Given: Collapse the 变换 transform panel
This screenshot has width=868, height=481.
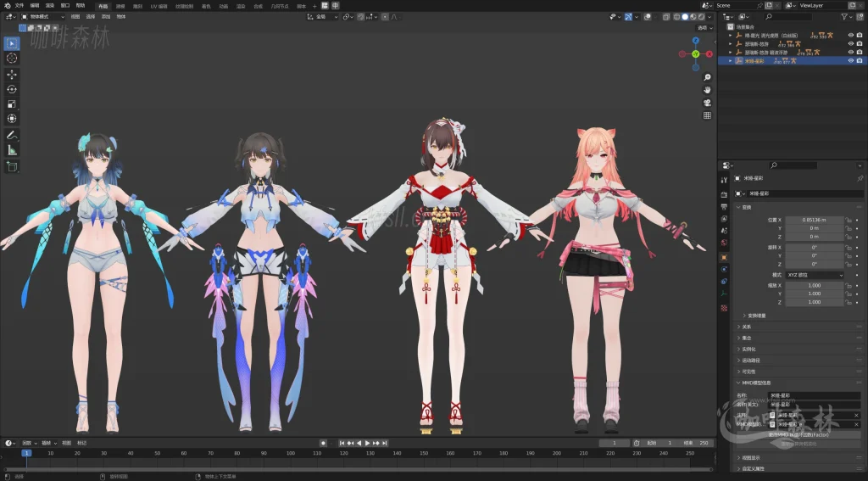Looking at the screenshot, I should point(746,207).
